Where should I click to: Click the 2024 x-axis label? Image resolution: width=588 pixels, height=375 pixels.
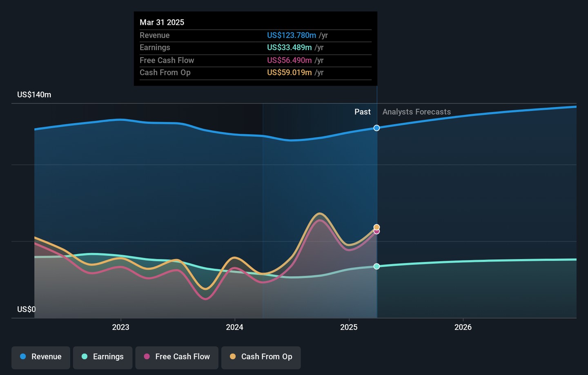pyautogui.click(x=234, y=327)
